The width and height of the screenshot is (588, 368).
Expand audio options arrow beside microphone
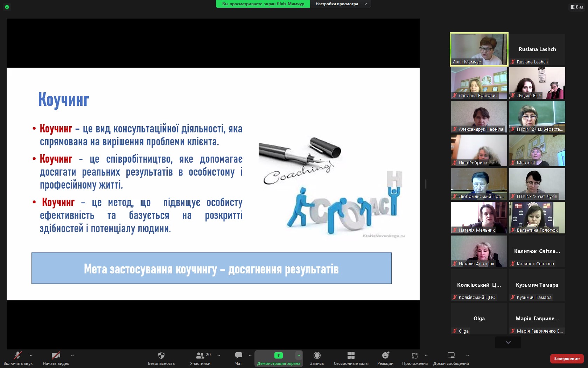coord(31,355)
